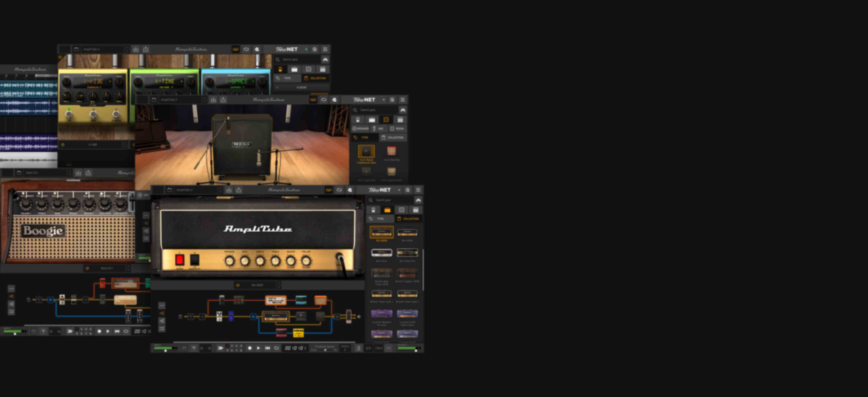Select blue pedal in front signal chain
Image resolution: width=868 pixels, height=397 pixels.
click(x=231, y=316)
